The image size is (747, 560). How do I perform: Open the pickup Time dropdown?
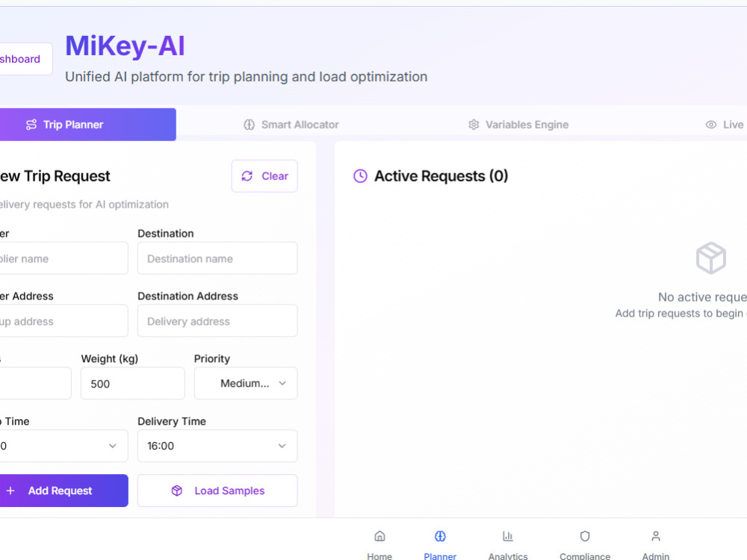point(63,447)
